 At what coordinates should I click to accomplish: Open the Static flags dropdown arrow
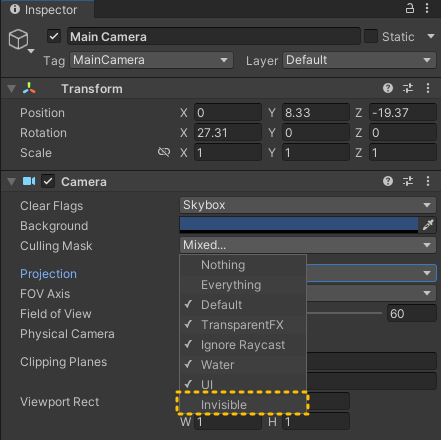click(x=431, y=36)
